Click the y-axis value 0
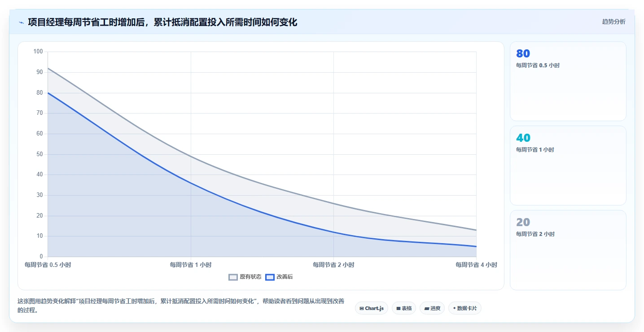The image size is (644, 332). [41, 257]
